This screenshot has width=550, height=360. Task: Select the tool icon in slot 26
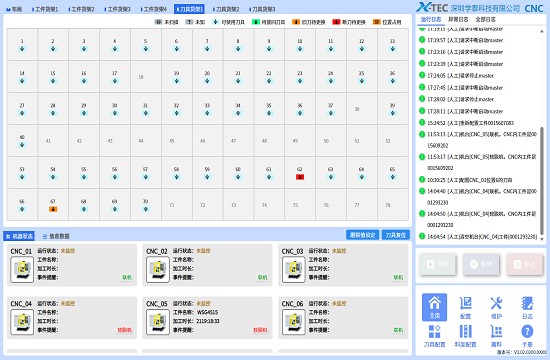[393, 81]
